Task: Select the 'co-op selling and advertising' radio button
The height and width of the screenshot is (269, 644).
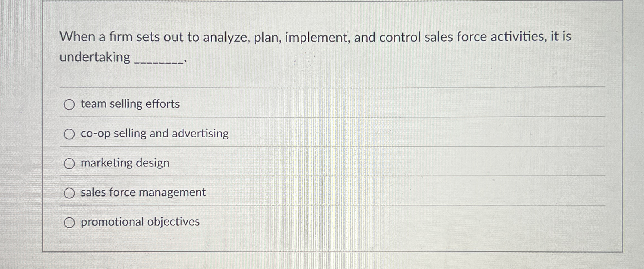Action: 70,134
